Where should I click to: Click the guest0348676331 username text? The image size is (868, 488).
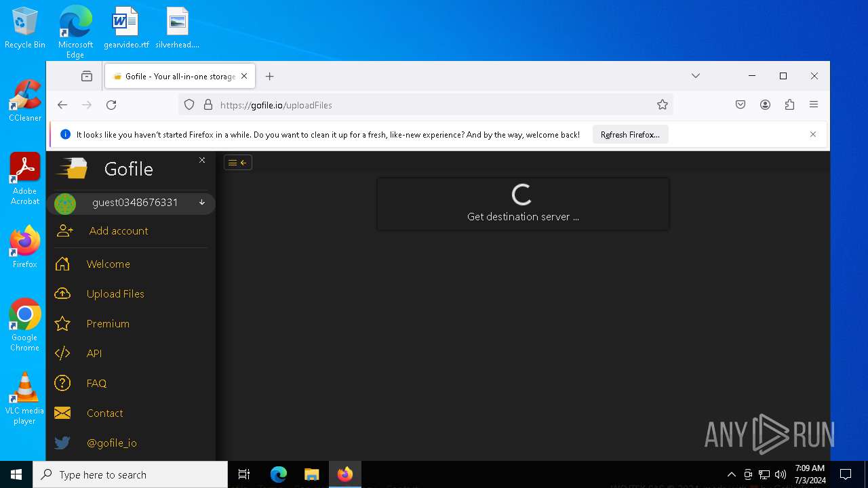point(135,203)
